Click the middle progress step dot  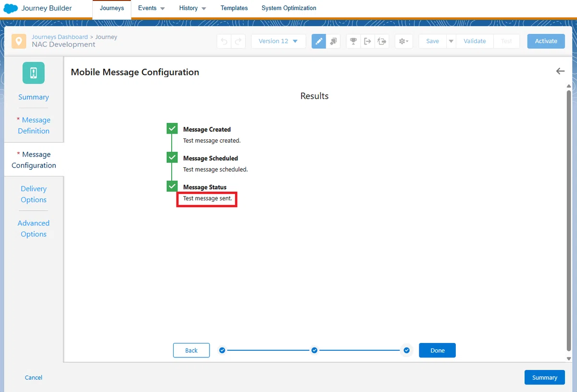point(314,350)
